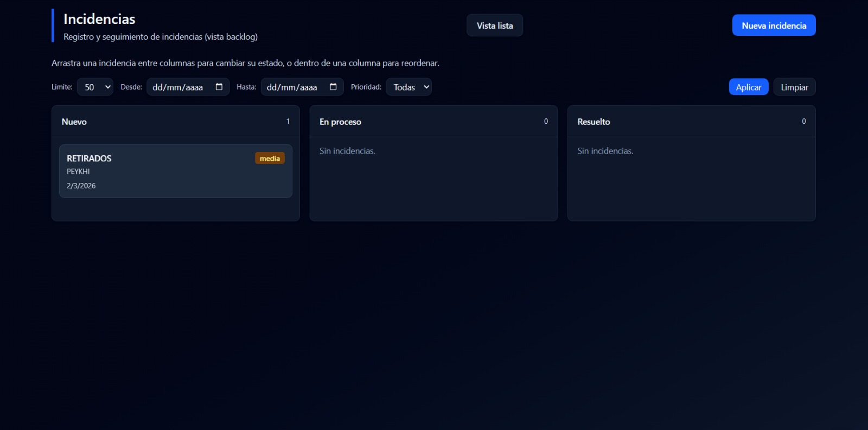This screenshot has height=430, width=868.
Task: Click the En proceso column count badge
Action: click(546, 122)
